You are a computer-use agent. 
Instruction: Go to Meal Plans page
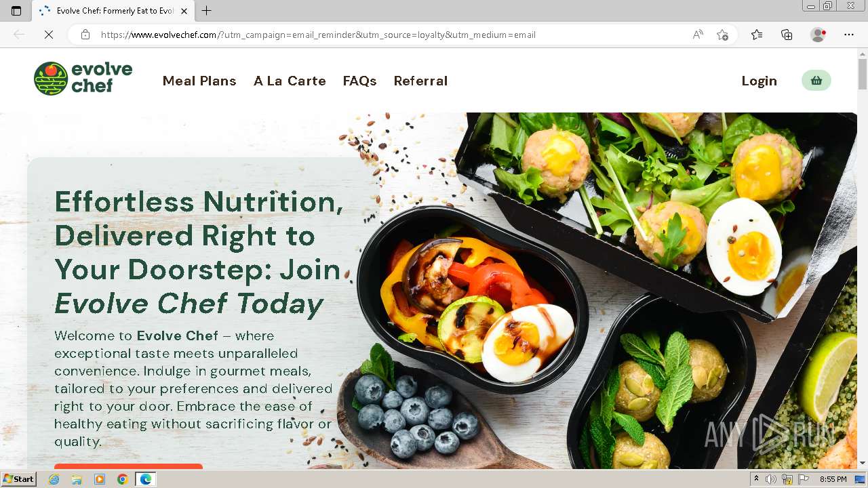point(199,81)
